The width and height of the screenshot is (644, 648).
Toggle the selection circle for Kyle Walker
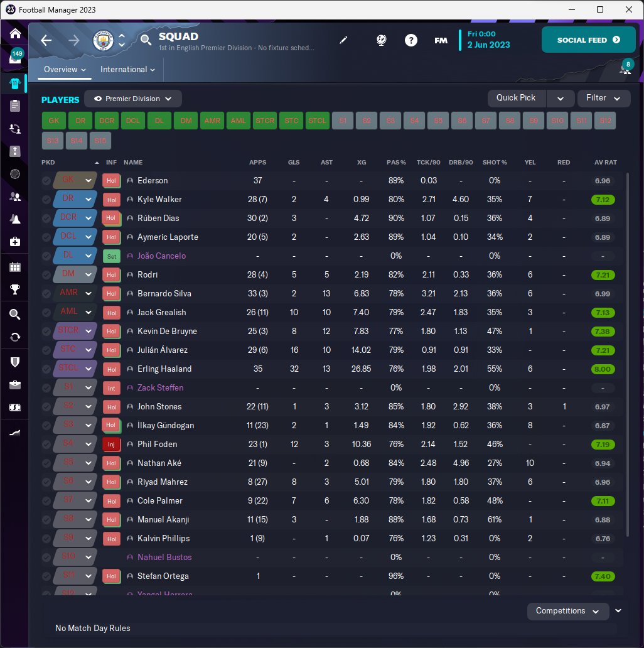(46, 200)
